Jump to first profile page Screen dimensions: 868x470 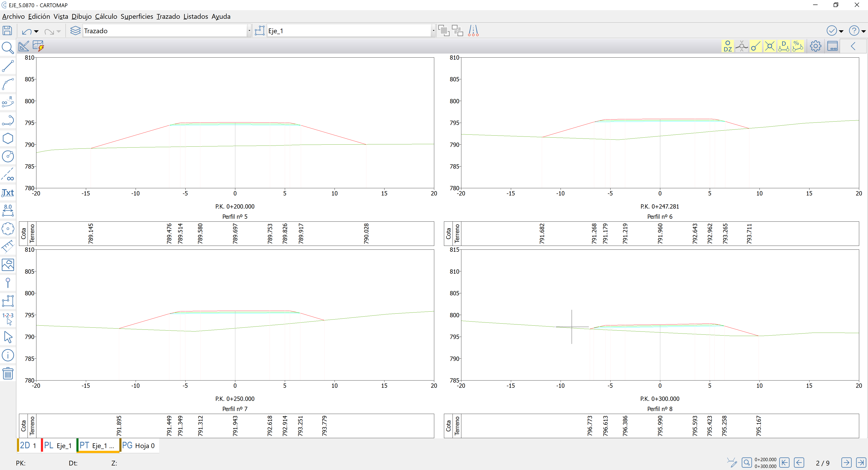point(784,463)
